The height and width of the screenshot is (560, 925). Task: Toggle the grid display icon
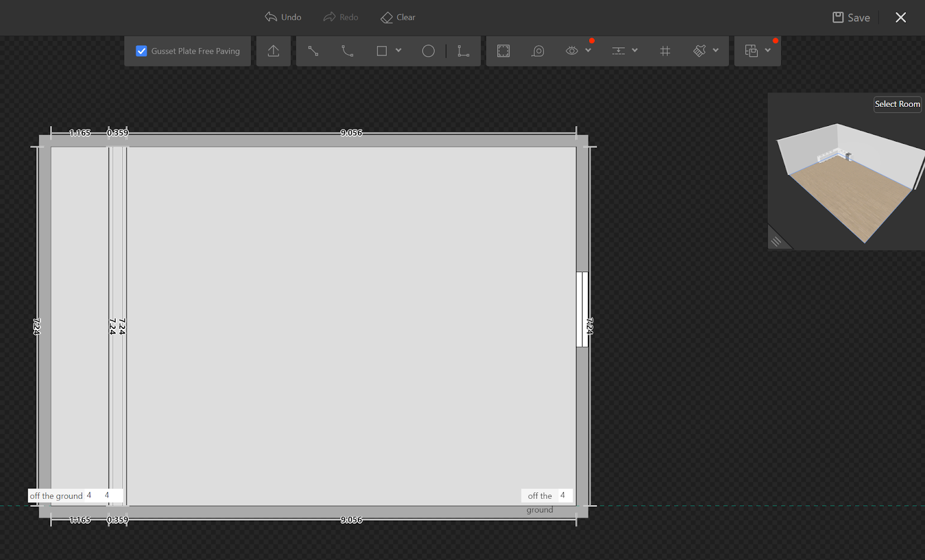point(665,51)
